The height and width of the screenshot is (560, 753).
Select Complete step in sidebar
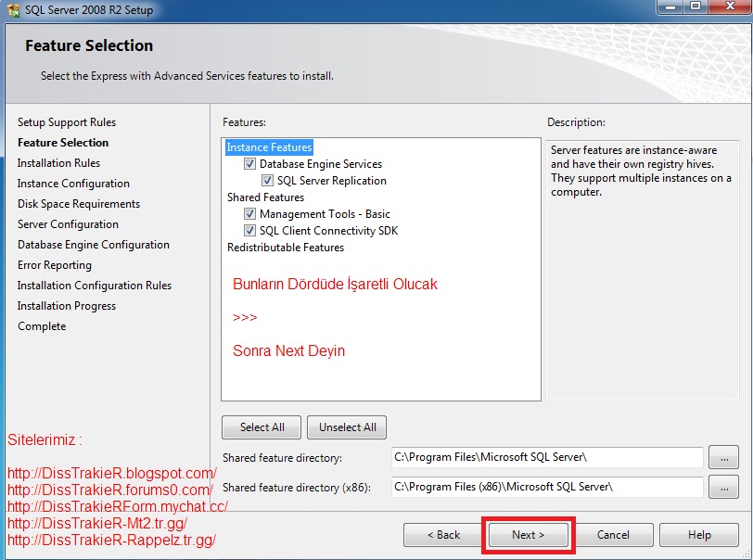[x=42, y=326]
